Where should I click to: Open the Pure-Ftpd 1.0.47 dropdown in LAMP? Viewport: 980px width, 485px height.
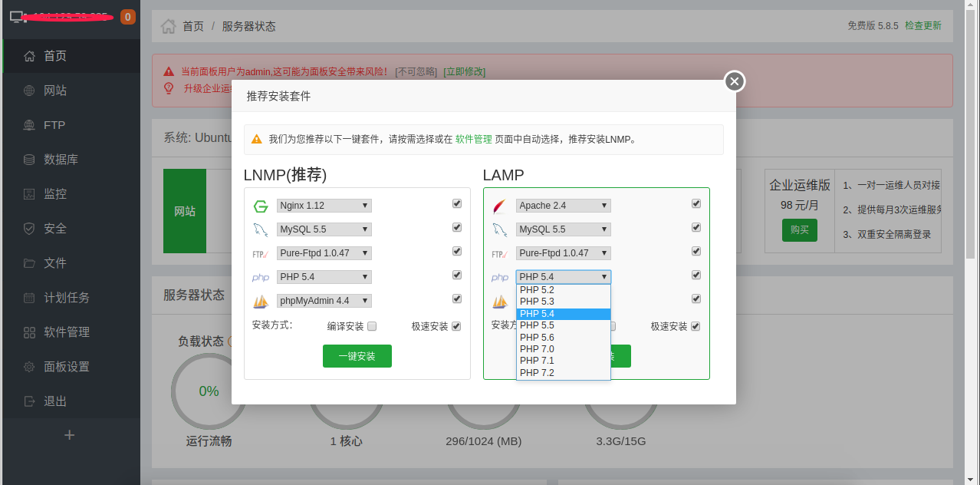tap(564, 253)
